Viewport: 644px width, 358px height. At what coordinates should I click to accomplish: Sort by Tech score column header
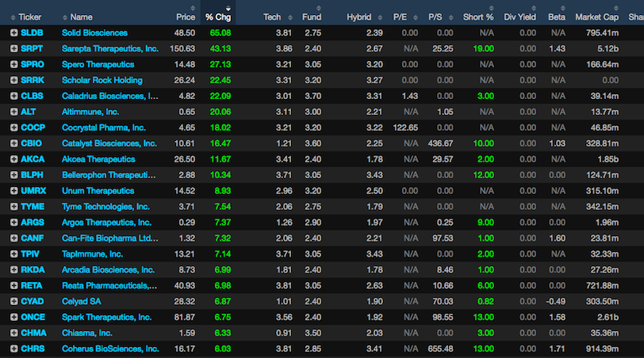pos(272,17)
